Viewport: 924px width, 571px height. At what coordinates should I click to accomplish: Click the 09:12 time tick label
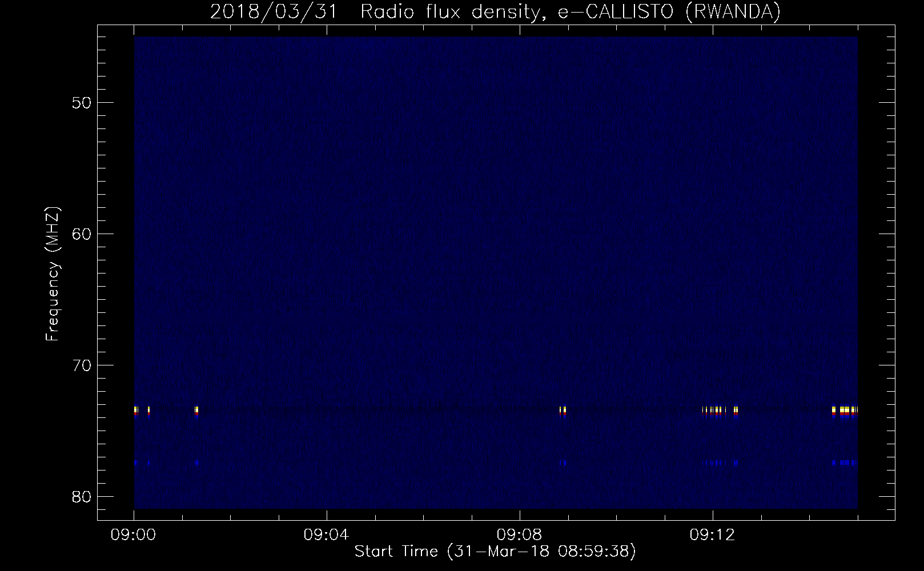[x=713, y=535]
